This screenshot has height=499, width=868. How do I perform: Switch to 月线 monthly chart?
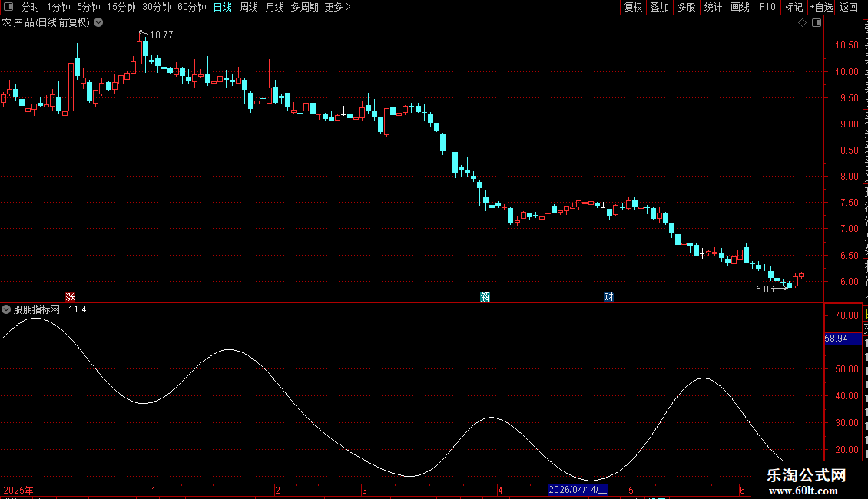274,7
